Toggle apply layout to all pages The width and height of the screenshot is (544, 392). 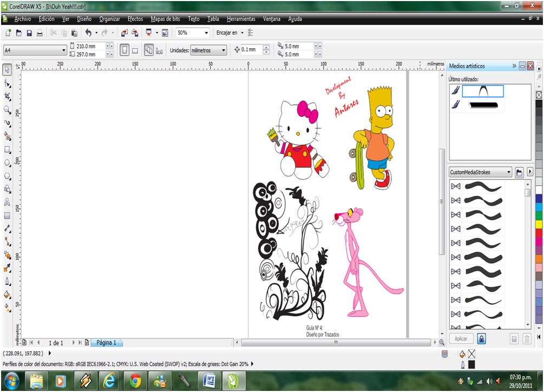149,50
